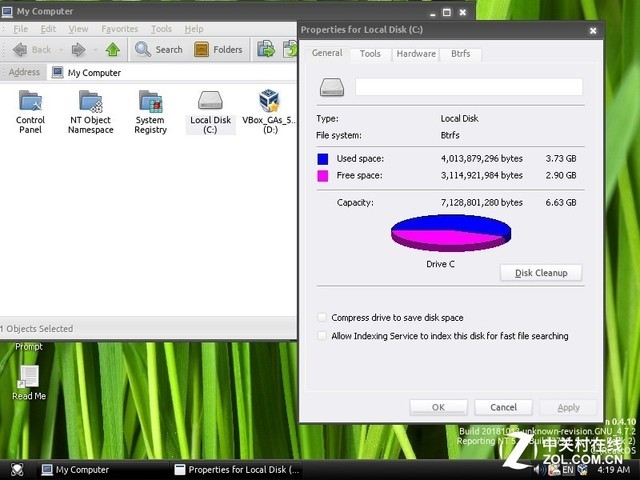Switch to My Computer taskbar button

[x=102, y=470]
